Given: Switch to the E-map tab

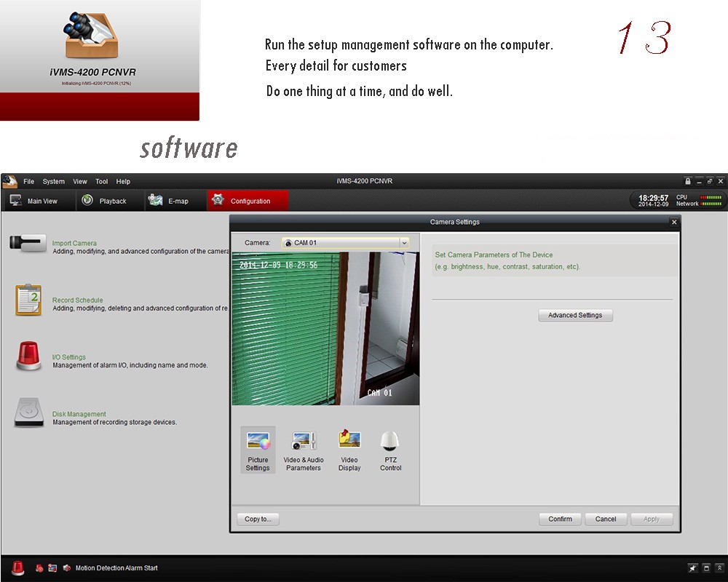Looking at the screenshot, I should 169,202.
